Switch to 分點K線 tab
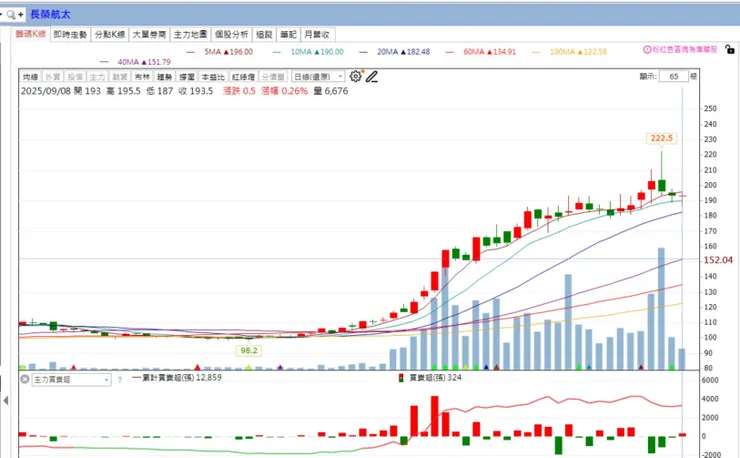 [109, 34]
